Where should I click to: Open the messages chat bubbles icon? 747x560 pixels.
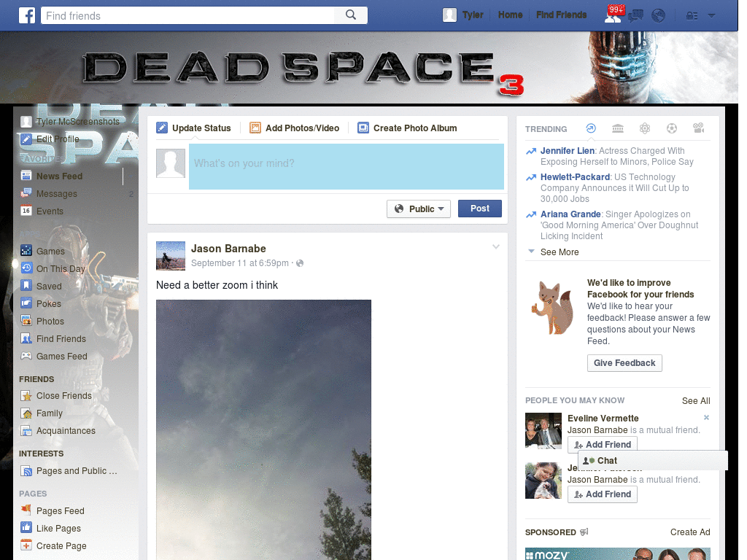(x=635, y=16)
